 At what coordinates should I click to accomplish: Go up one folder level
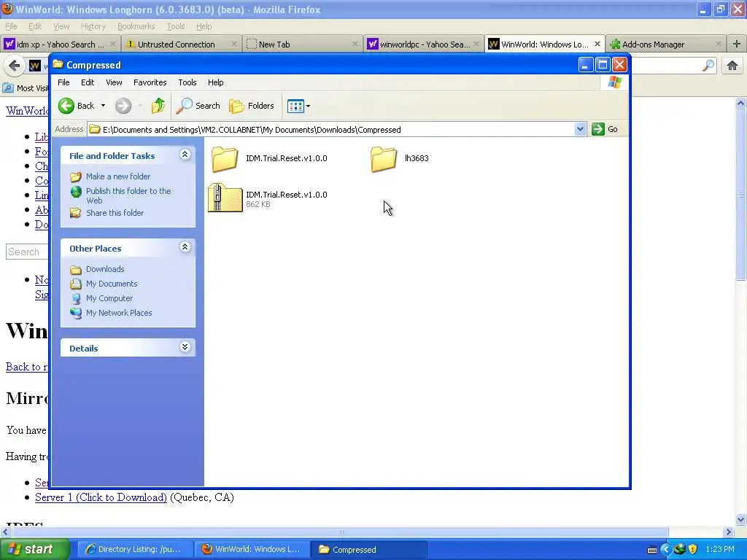(x=158, y=106)
